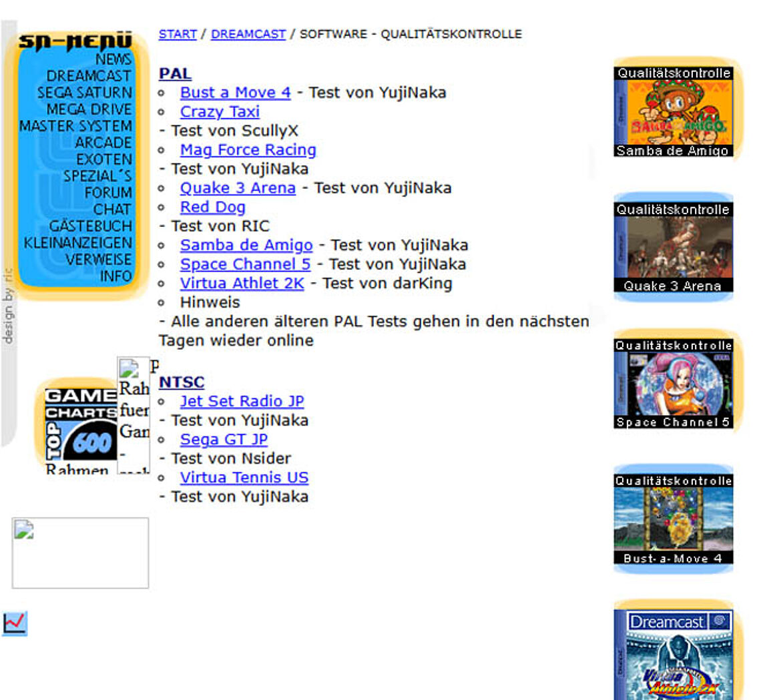
Task: Click 'Alle anderen älteren PAL Tests' text
Action: point(290,322)
